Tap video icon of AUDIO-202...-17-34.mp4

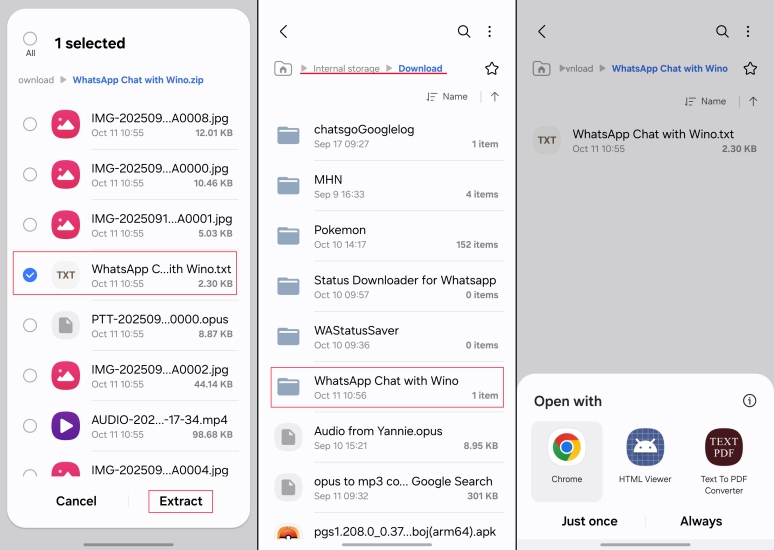66,426
